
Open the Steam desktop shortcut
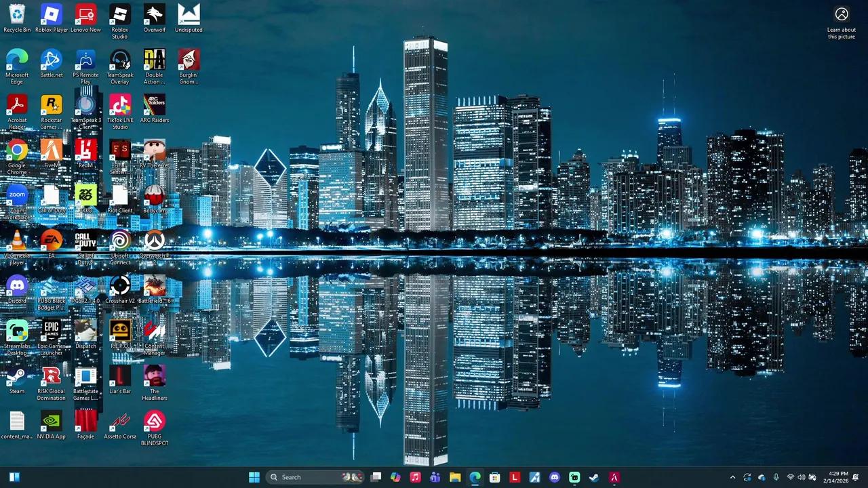(17, 380)
